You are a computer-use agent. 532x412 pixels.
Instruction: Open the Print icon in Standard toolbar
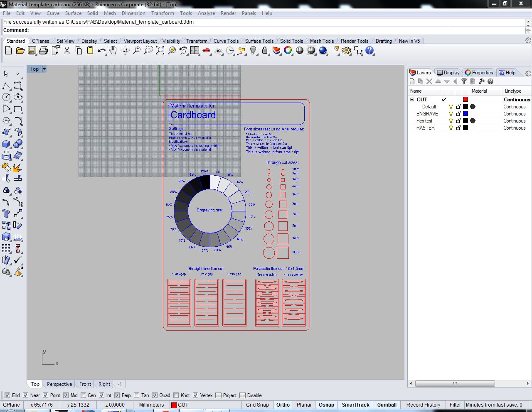[43, 51]
